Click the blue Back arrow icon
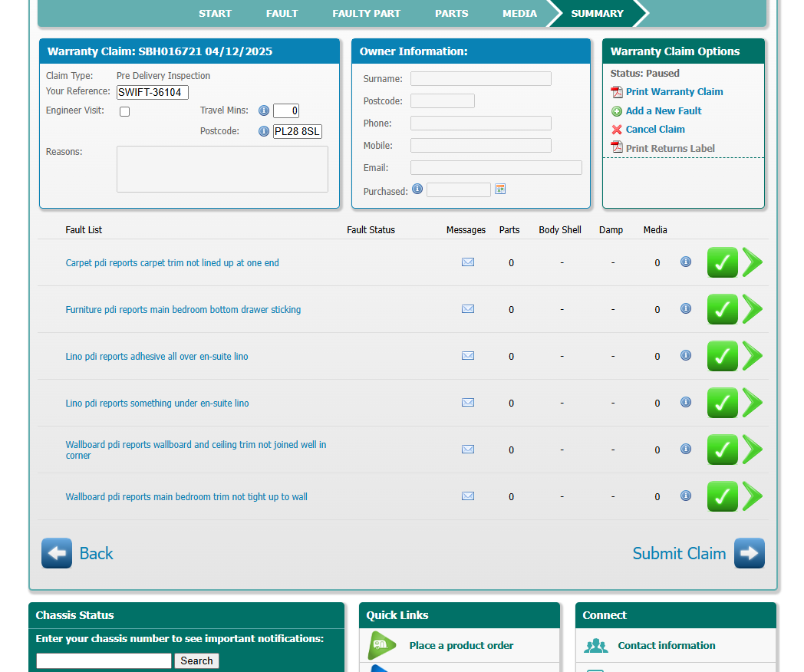The width and height of the screenshot is (804, 672). [57, 553]
